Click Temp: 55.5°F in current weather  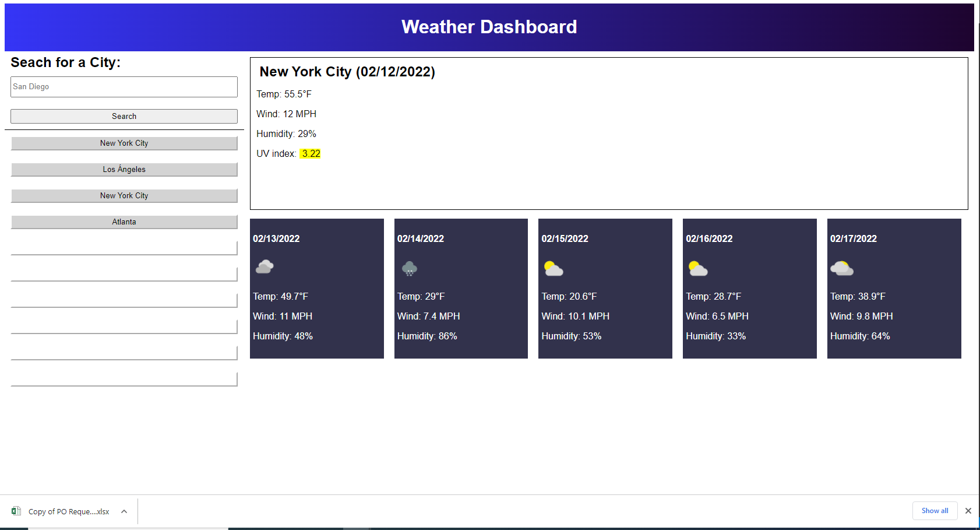click(284, 94)
